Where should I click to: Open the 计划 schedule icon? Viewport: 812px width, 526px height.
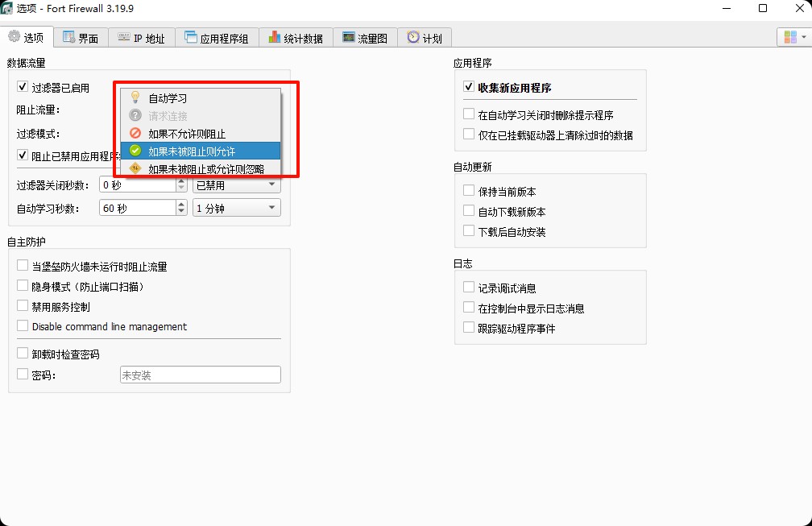tap(412, 36)
